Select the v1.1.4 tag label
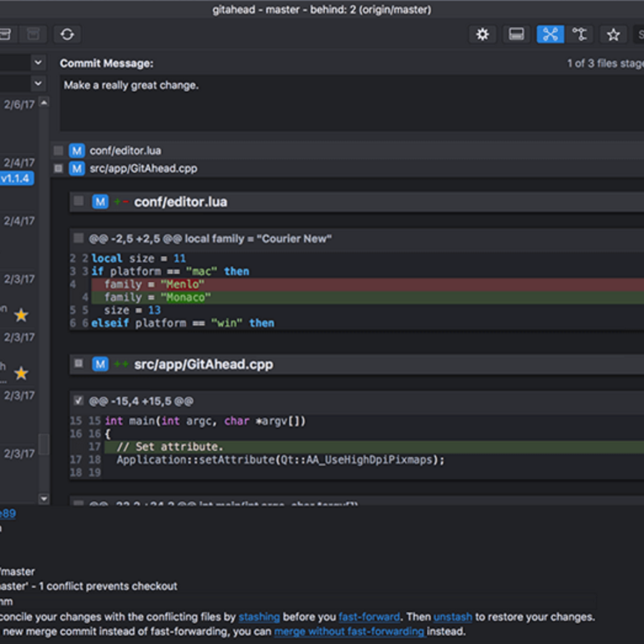 point(16,178)
